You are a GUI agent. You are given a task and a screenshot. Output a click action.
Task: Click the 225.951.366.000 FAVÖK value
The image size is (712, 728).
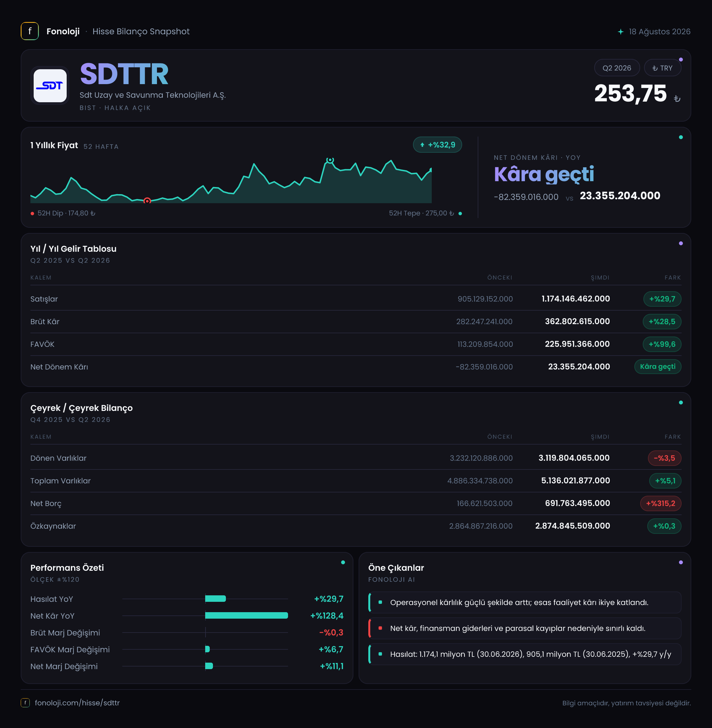tap(577, 344)
